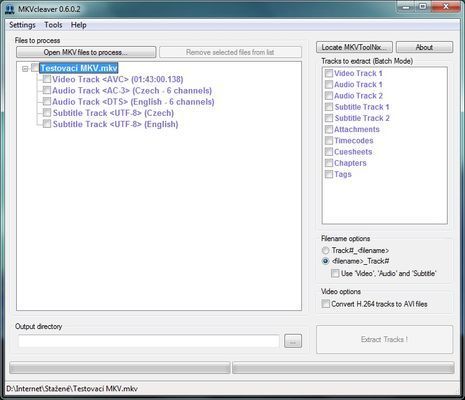Open the Help menu
Screen dimensions: 465x400
pos(79,25)
